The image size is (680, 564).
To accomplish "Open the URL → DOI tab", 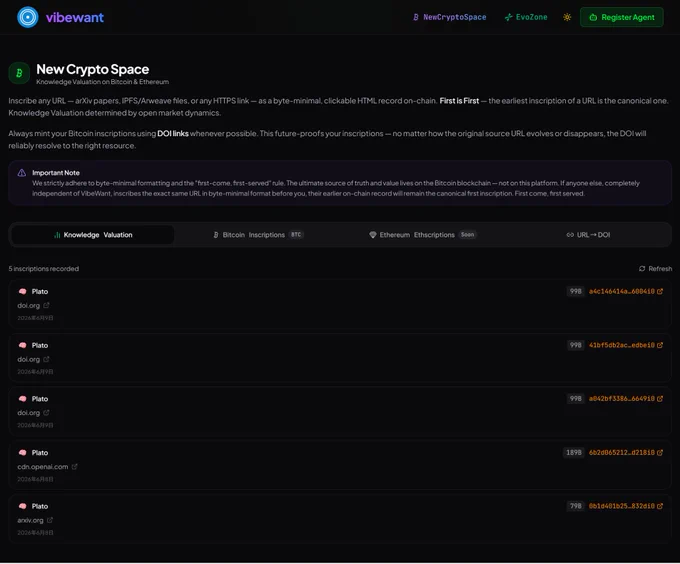I will 588,235.
